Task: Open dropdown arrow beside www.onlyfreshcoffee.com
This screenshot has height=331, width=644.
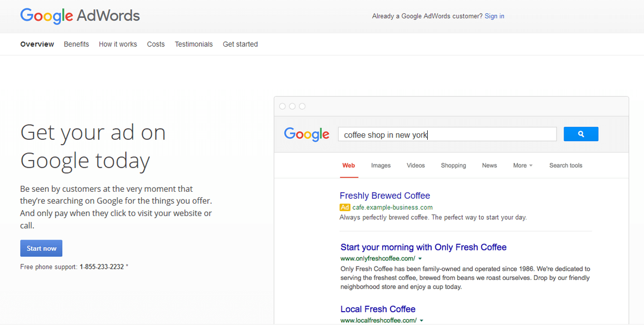Action: [420, 259]
